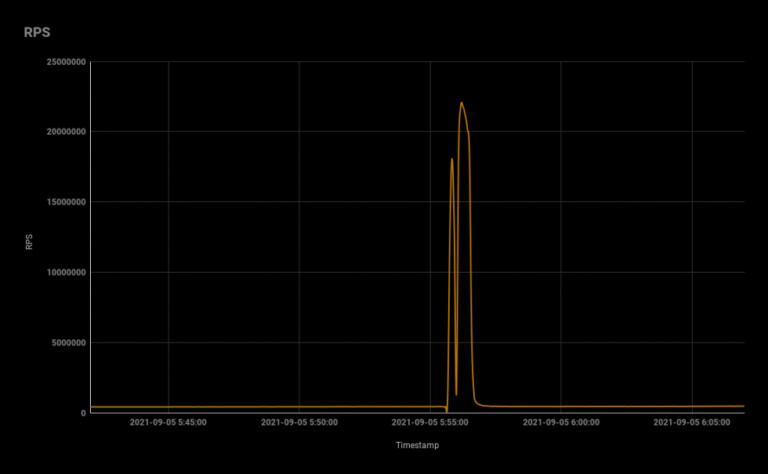Viewport: 768px width, 474px height.
Task: Select the 2021-09-05 6:00:00 timestamp label
Action: pos(561,423)
